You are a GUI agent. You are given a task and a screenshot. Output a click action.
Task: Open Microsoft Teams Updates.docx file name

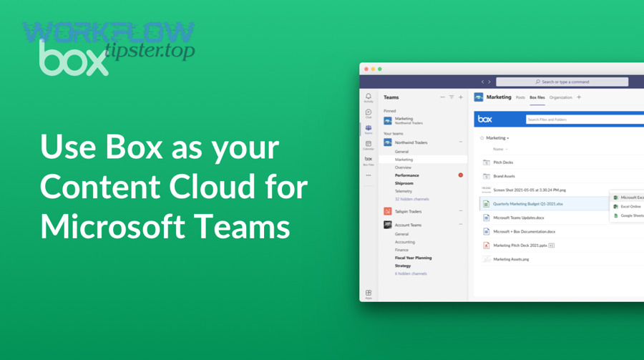tap(519, 218)
